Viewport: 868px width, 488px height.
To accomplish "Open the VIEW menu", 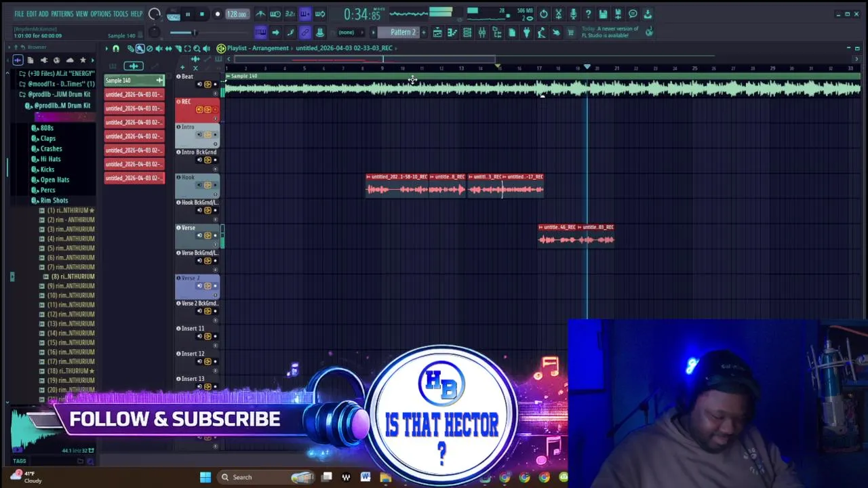I will coord(82,14).
